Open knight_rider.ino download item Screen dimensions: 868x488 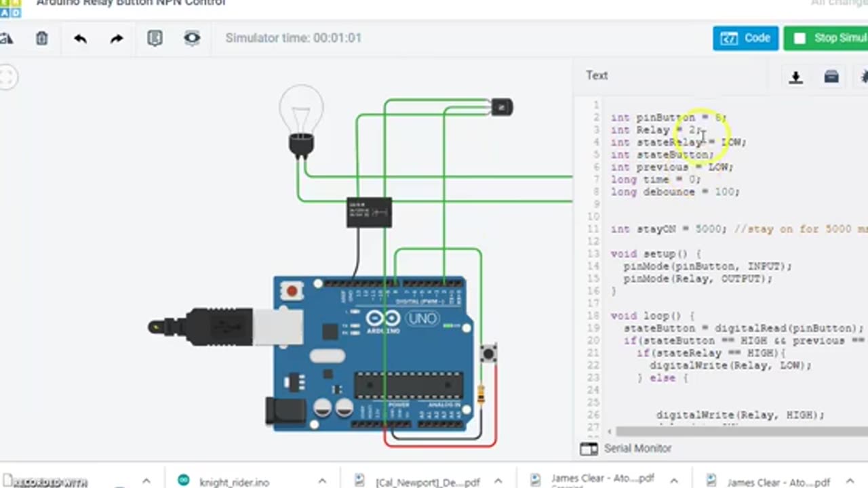pos(235,482)
